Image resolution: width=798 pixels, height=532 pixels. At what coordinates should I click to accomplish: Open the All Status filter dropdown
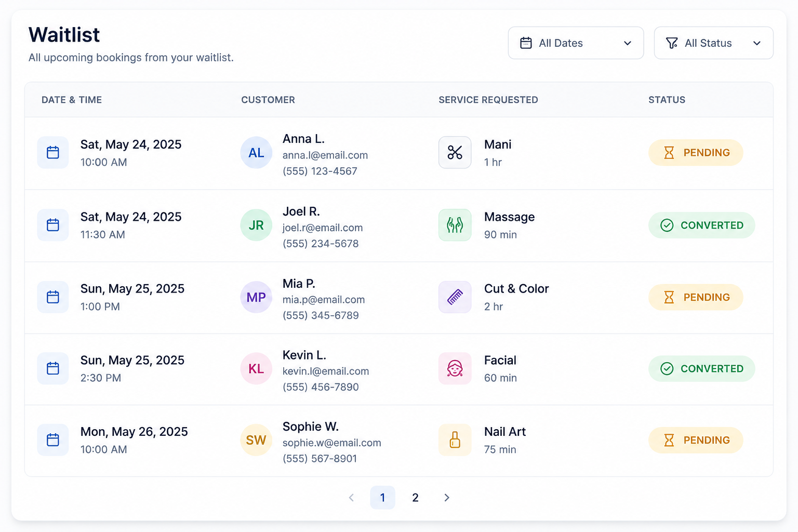[x=713, y=43]
